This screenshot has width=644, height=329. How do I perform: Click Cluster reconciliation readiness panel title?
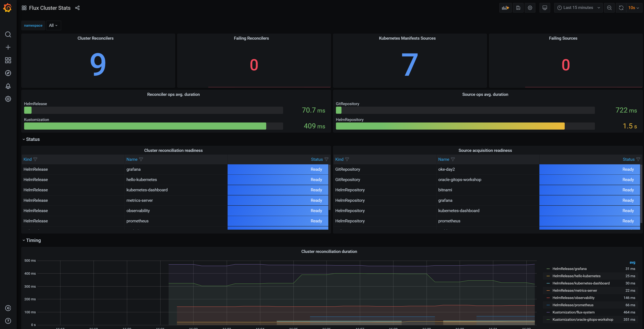(173, 150)
